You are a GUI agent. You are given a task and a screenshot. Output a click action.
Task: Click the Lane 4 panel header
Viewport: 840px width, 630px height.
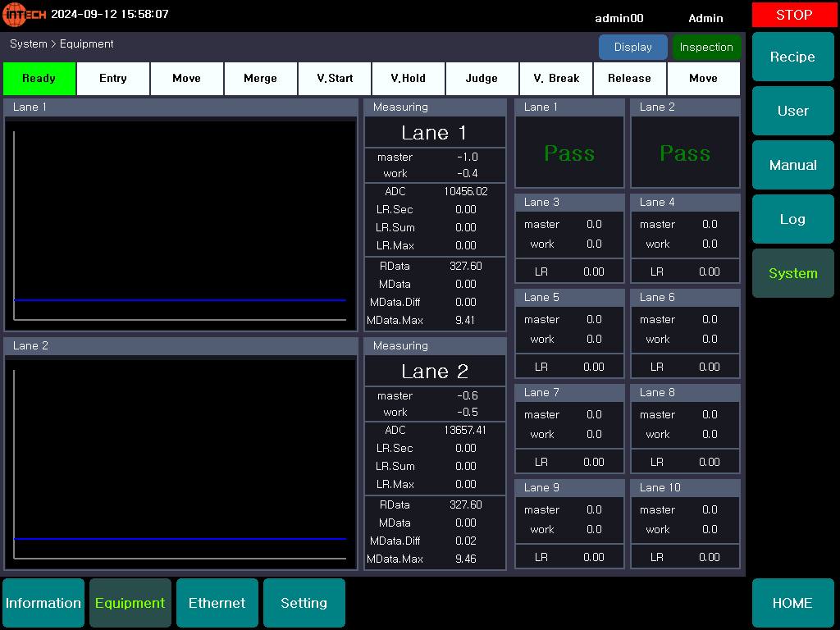click(685, 202)
